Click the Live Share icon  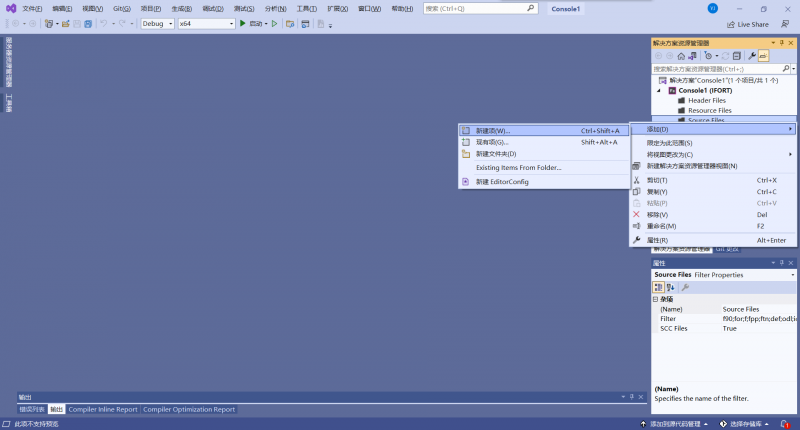[x=731, y=24]
